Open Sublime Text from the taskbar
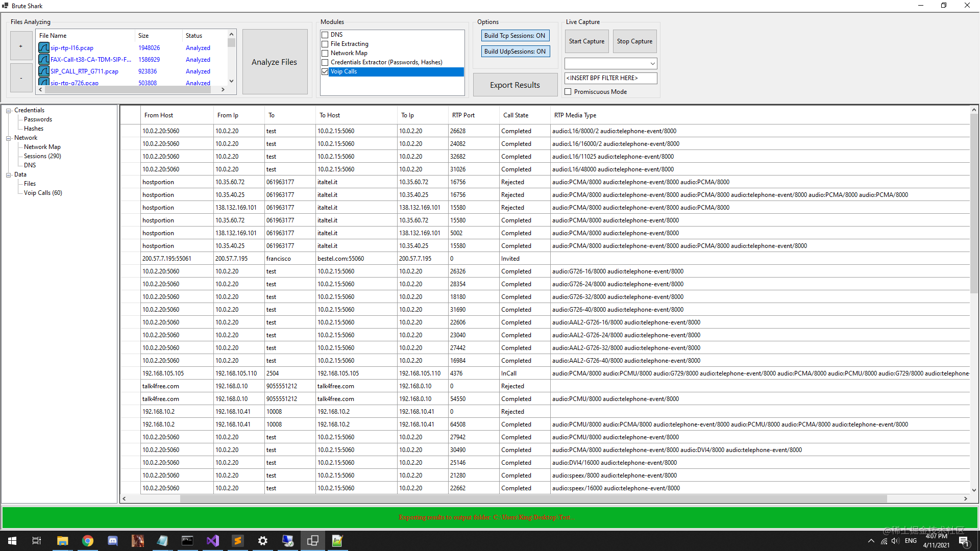This screenshot has width=980, height=551. pos(238,541)
